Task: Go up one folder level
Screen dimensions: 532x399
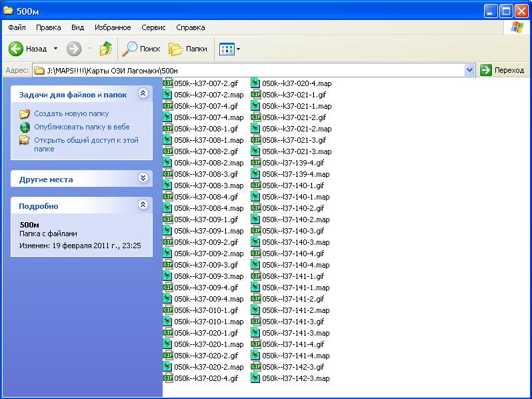Action: [105, 49]
